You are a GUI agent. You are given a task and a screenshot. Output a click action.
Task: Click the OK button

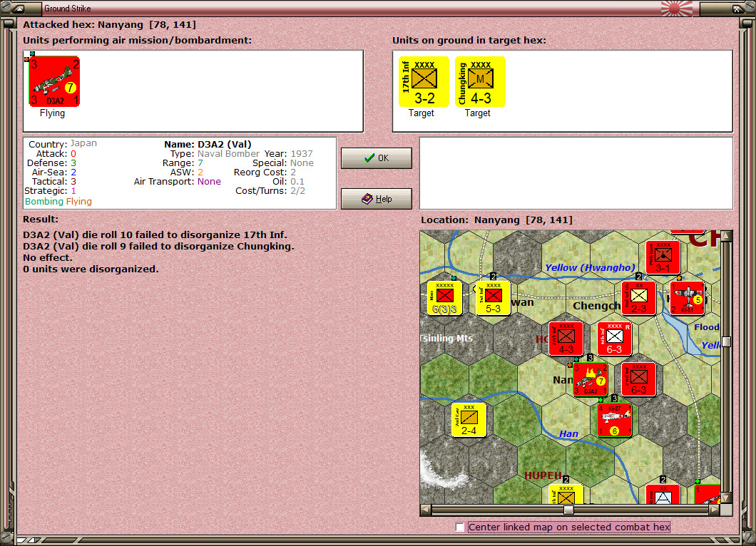tap(377, 158)
